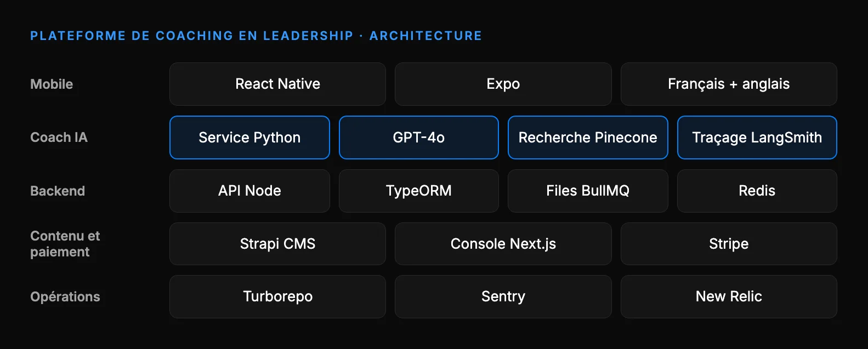Open the Strapi CMS card
The image size is (868, 349).
[x=277, y=244]
